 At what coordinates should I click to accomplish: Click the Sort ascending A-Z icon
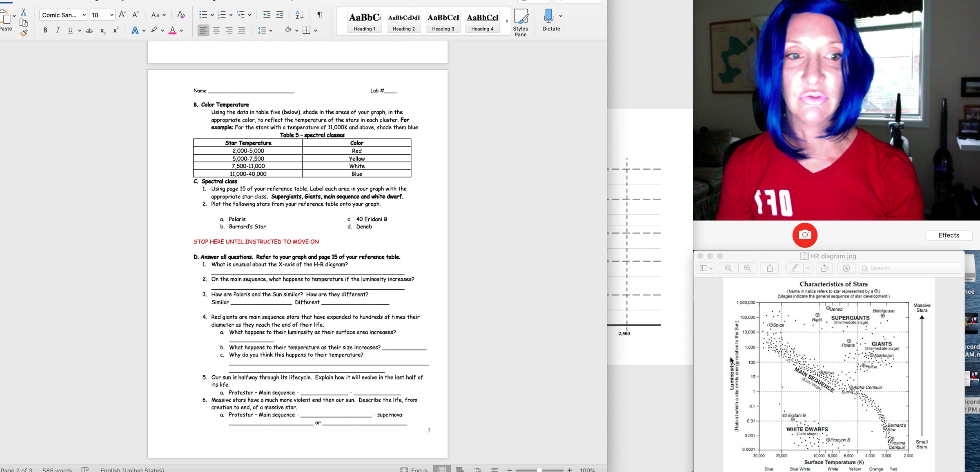299,15
